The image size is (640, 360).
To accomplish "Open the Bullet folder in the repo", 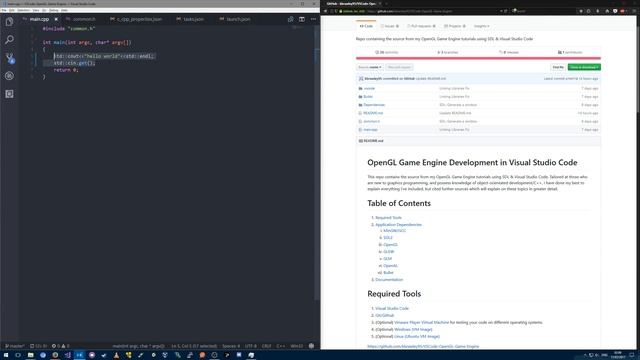I will point(368,97).
